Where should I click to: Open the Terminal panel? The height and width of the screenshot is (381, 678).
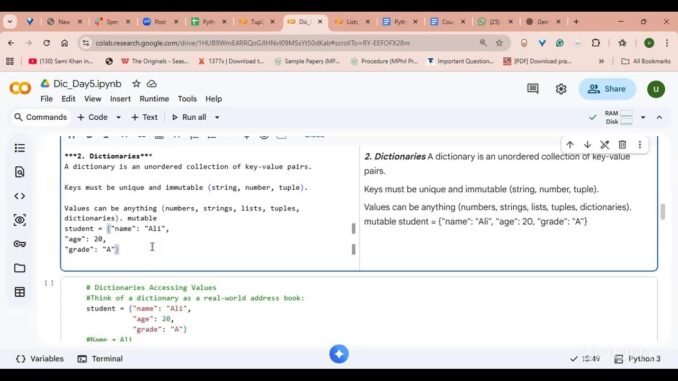pyautogui.click(x=100, y=359)
